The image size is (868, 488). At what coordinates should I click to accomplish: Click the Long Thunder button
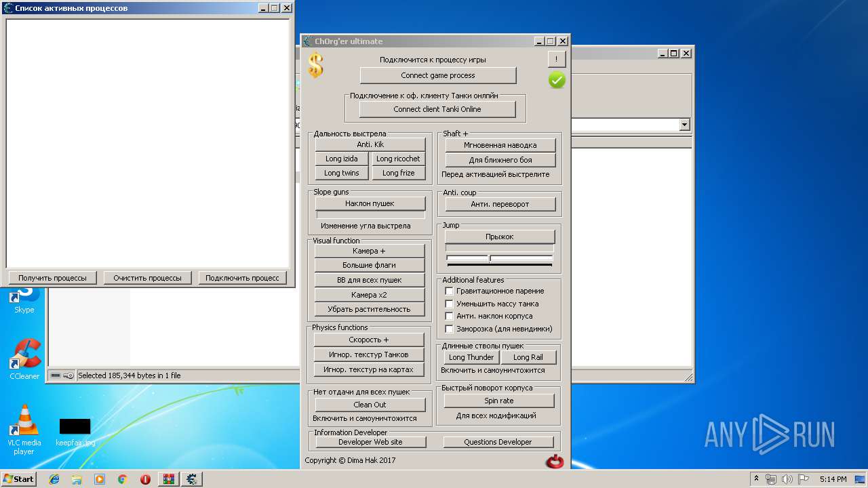click(471, 357)
